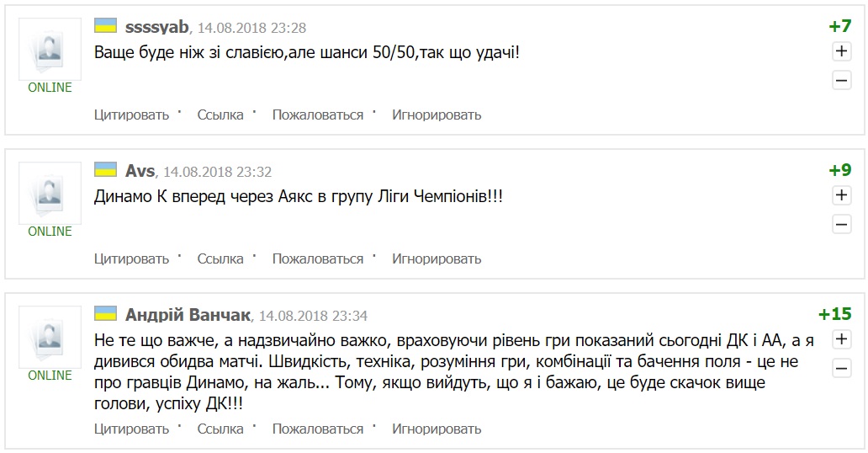The width and height of the screenshot is (868, 453).
Task: Open Avs's avatar thumbnail
Action: click(50, 192)
